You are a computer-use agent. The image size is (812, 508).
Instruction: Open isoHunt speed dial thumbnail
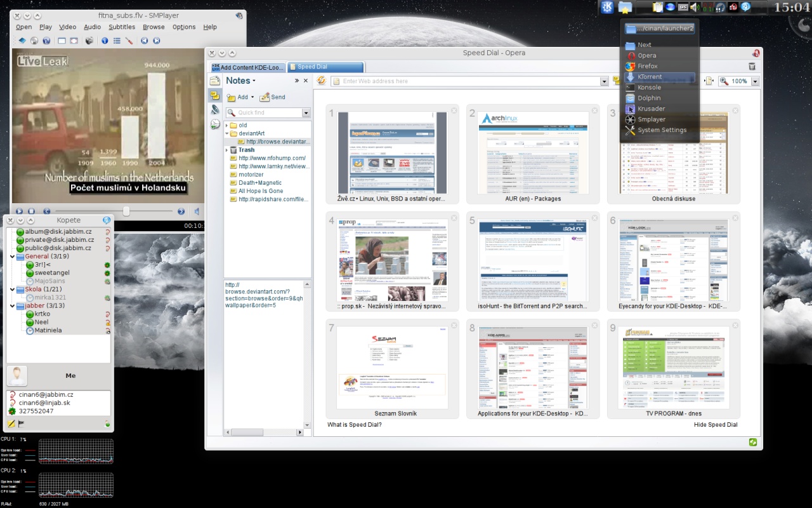click(x=533, y=260)
